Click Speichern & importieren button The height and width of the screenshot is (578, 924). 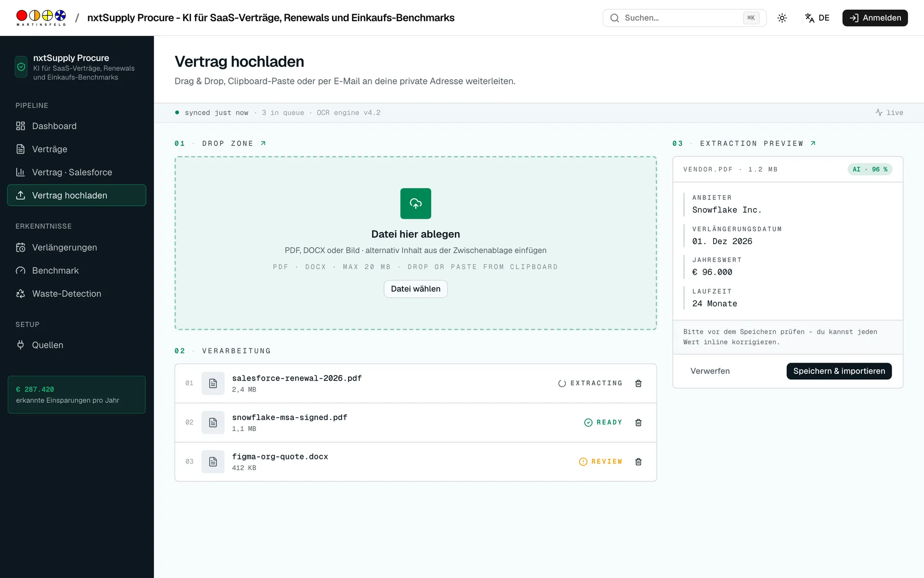coord(839,371)
